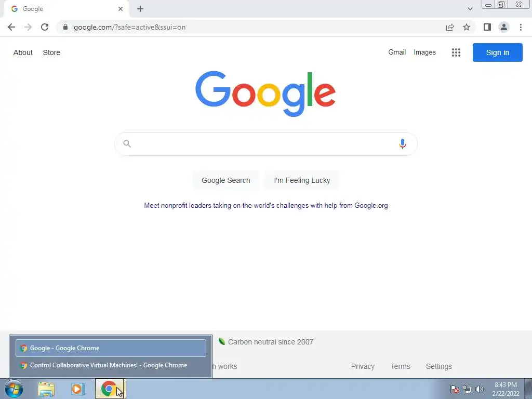View site info via the padlock icon
This screenshot has height=399, width=532.
click(x=65, y=27)
